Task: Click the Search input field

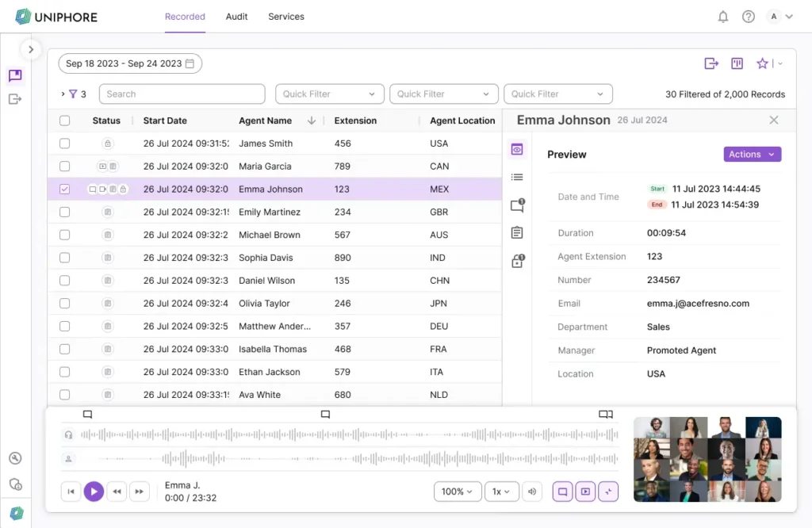Action: coord(182,94)
